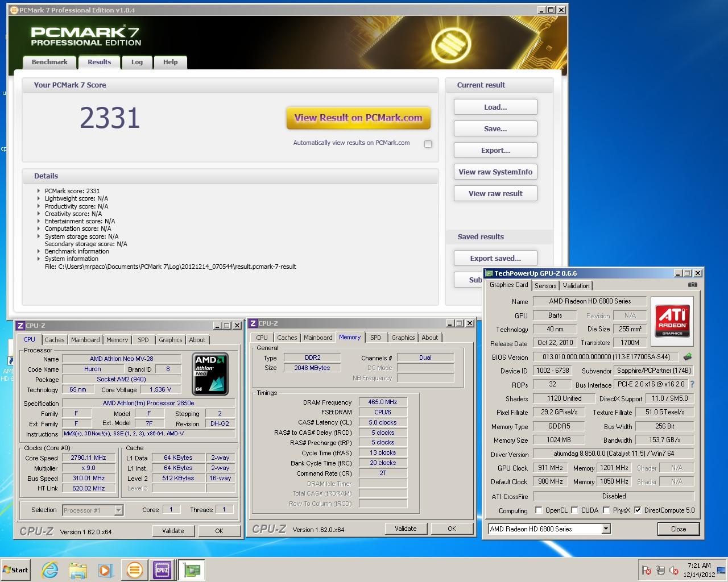Launch Internet Explorer from the taskbar
This screenshot has width=728, height=582.
click(x=50, y=569)
